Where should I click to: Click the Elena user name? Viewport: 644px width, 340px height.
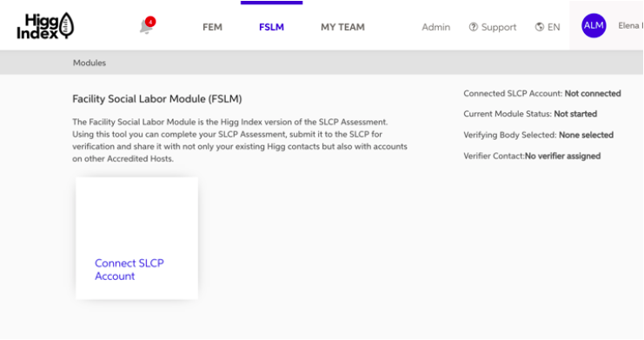[x=630, y=25]
